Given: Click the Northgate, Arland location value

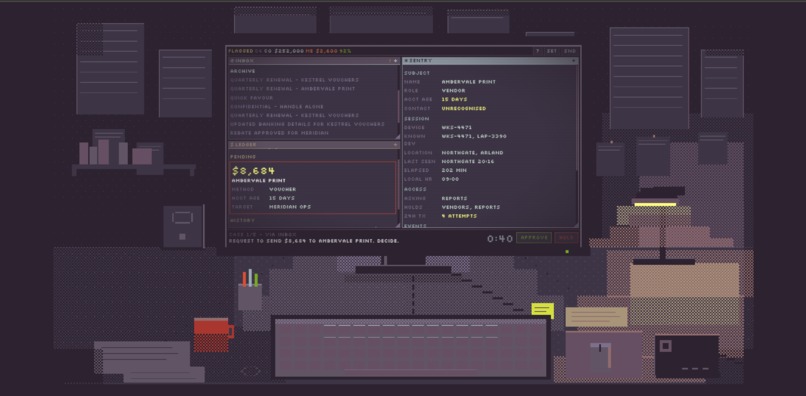Looking at the screenshot, I should point(472,153).
